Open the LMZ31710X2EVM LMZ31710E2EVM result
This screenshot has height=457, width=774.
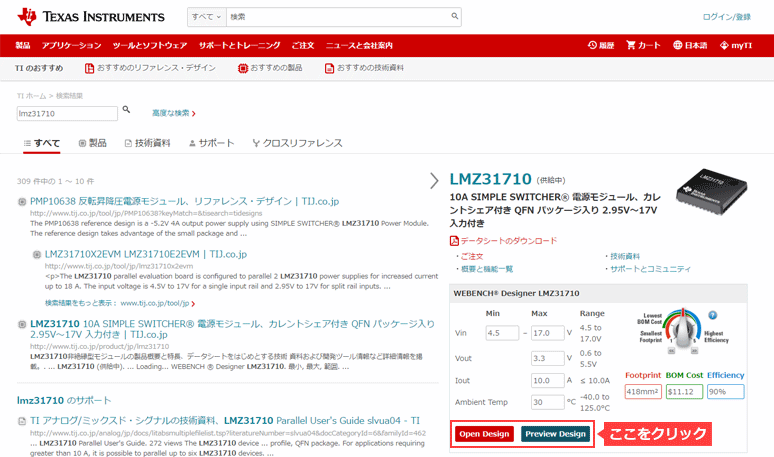146,254
